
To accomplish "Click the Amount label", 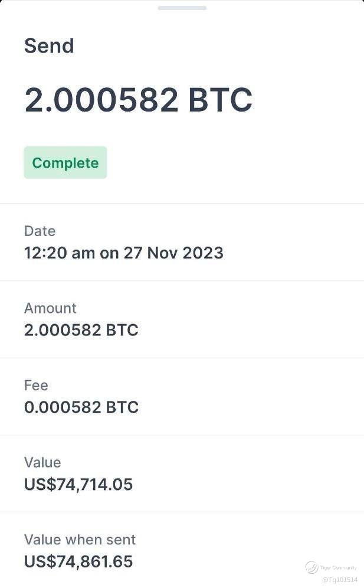I will (x=50, y=308).
